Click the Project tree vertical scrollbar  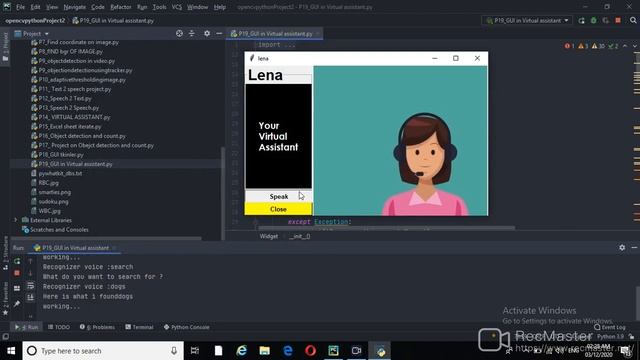(223, 192)
